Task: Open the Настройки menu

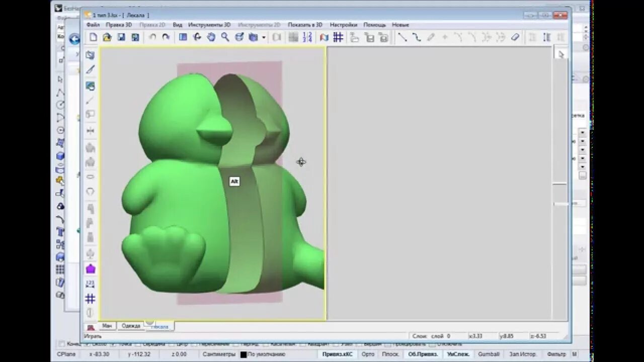Action: 344,25
